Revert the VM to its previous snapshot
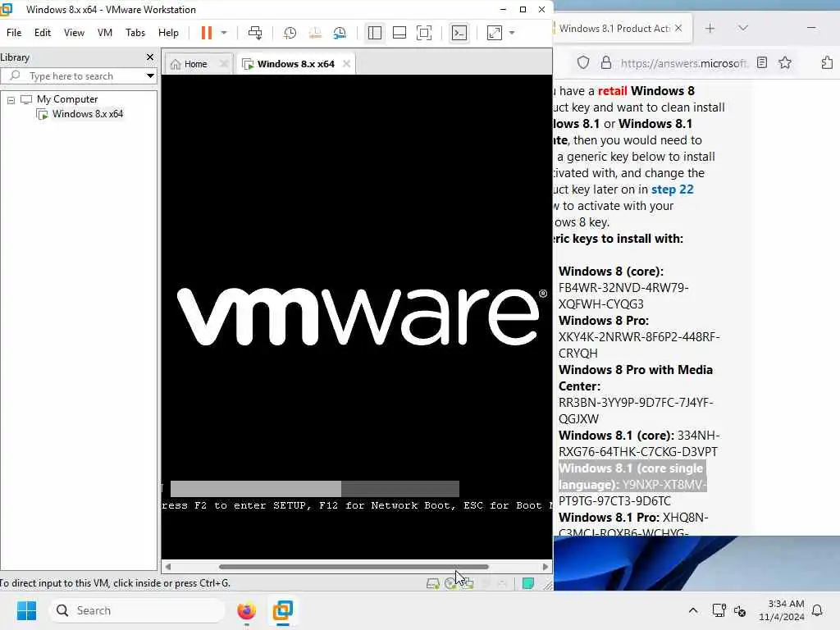This screenshot has width=840, height=630. [x=315, y=33]
